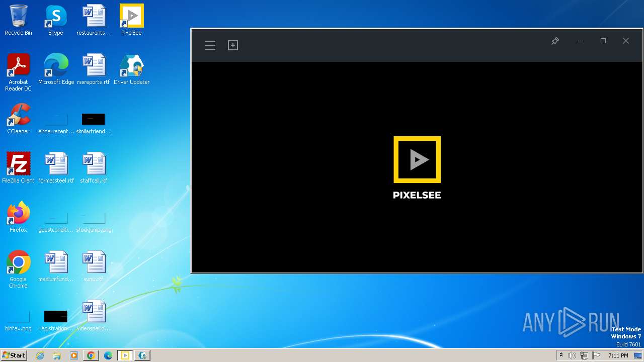The image size is (644, 362).
Task: Select the mediumfund document icon
Action: (x=56, y=266)
